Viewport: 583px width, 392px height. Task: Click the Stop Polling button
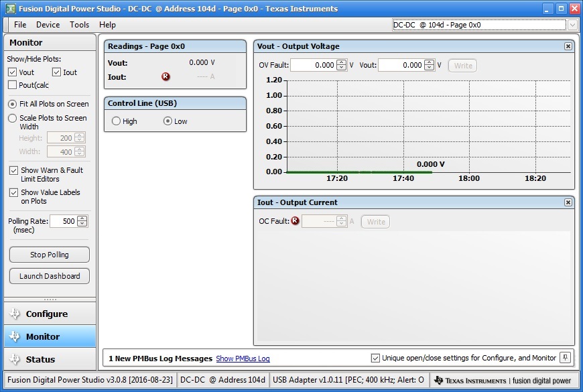(50, 255)
